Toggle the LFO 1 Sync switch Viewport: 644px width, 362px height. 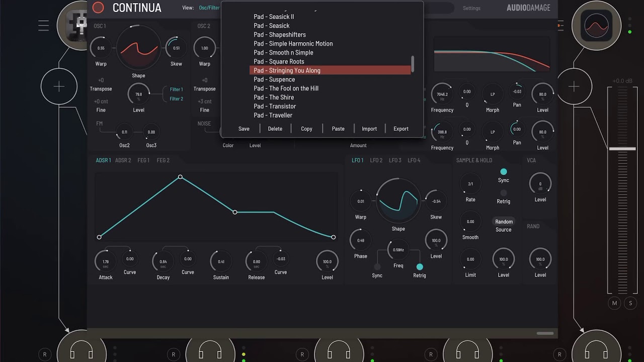click(377, 267)
